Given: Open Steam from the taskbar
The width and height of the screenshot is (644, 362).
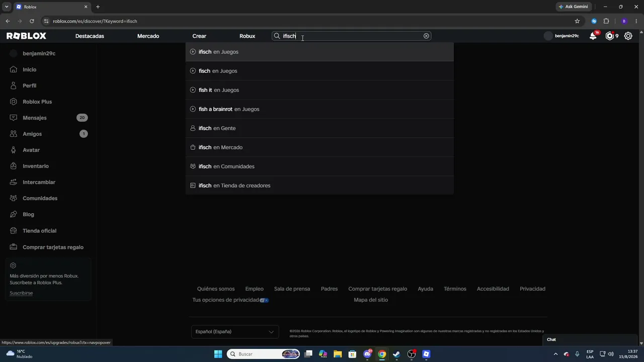Looking at the screenshot, I should point(396,354).
